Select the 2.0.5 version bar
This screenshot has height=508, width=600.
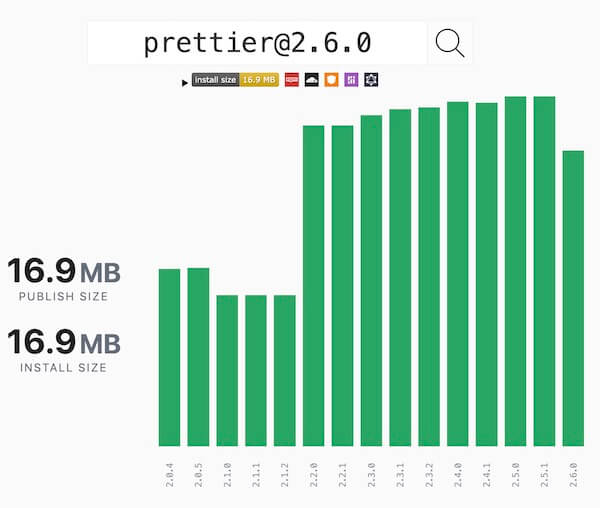tap(198, 356)
